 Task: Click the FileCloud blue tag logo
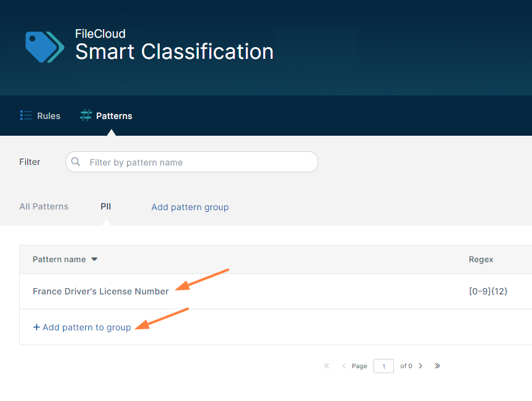(x=44, y=46)
